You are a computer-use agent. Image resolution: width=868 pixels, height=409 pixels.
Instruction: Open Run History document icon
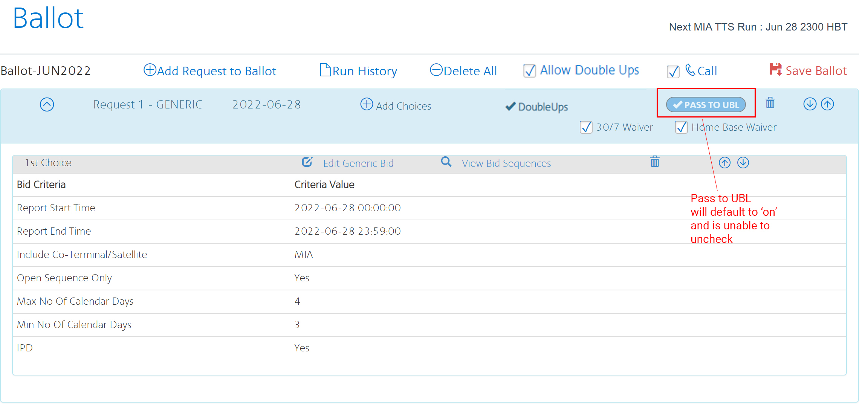(325, 70)
